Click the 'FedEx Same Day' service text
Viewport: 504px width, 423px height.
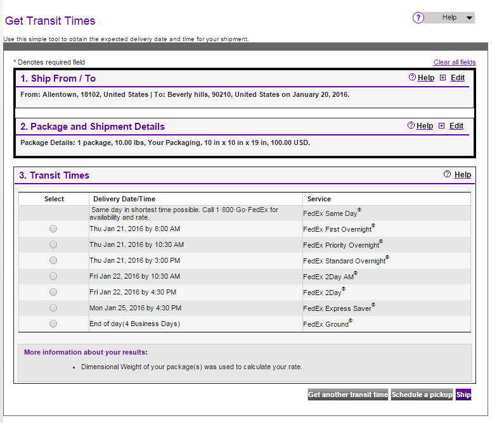click(332, 213)
